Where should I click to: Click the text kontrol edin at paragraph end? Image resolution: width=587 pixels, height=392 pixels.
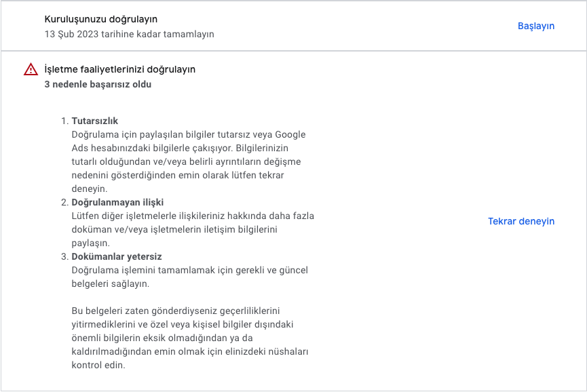coord(98,365)
